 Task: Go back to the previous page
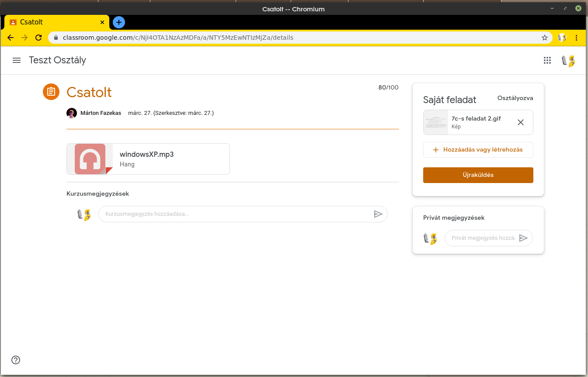pos(10,38)
